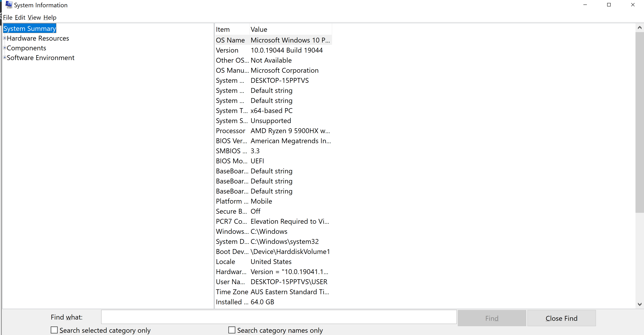Enable Search category names only checkbox
644x335 pixels.
(232, 330)
